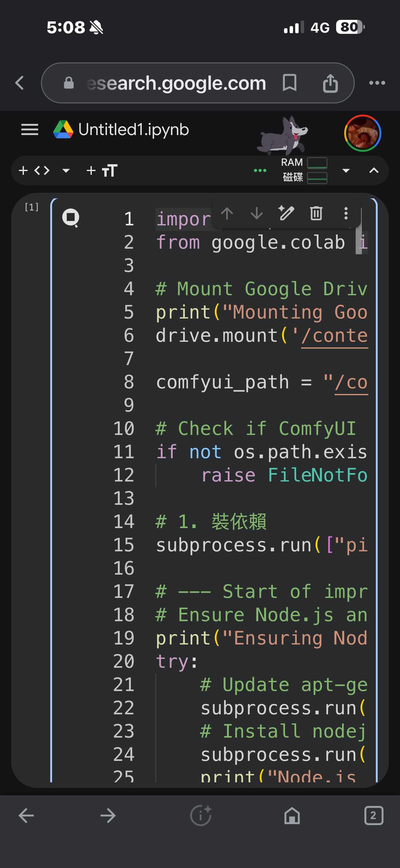400x868 pixels.
Task: Share the page via share icon
Action: (330, 83)
